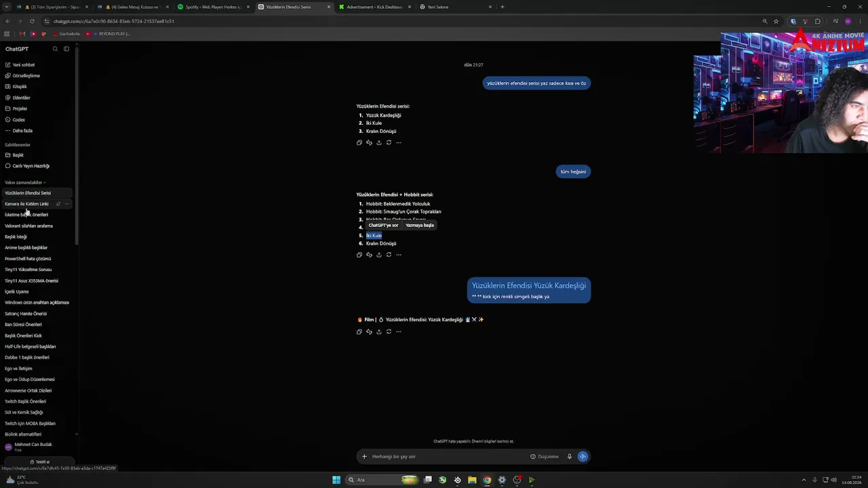Viewport: 868px width, 488px height.
Task: Rate the Film title response
Action: click(x=369, y=331)
